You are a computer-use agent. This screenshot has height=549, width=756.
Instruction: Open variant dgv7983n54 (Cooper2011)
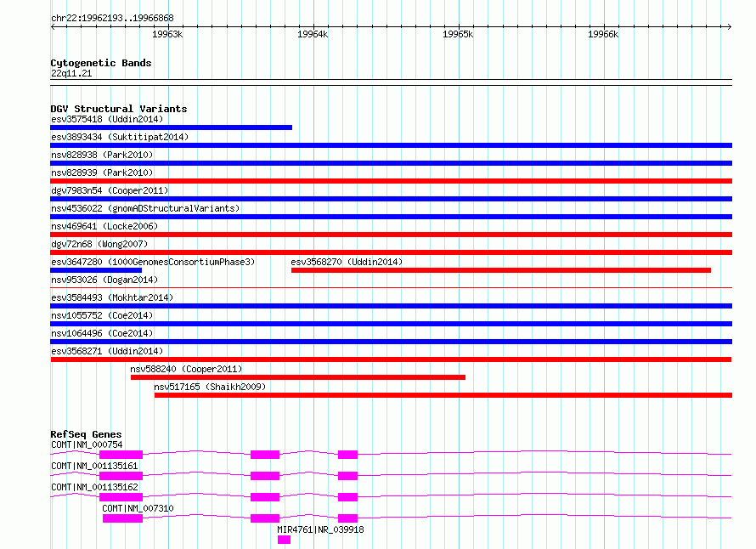(x=110, y=190)
